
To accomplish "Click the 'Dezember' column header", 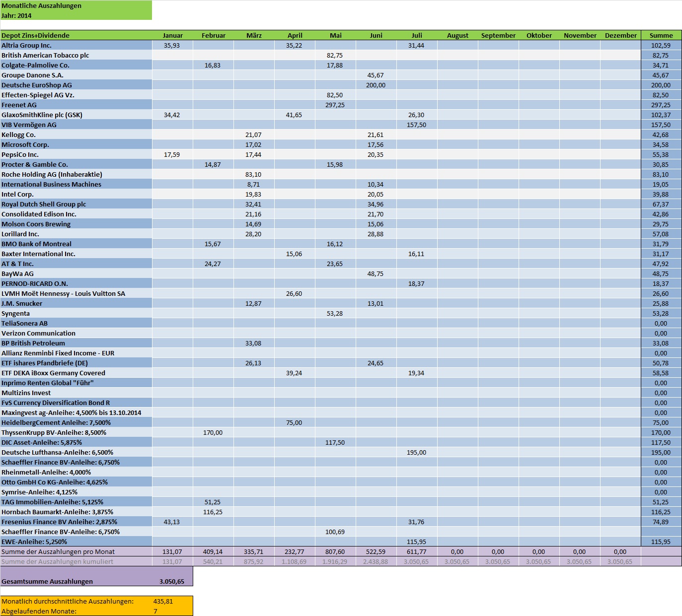I will 620,35.
